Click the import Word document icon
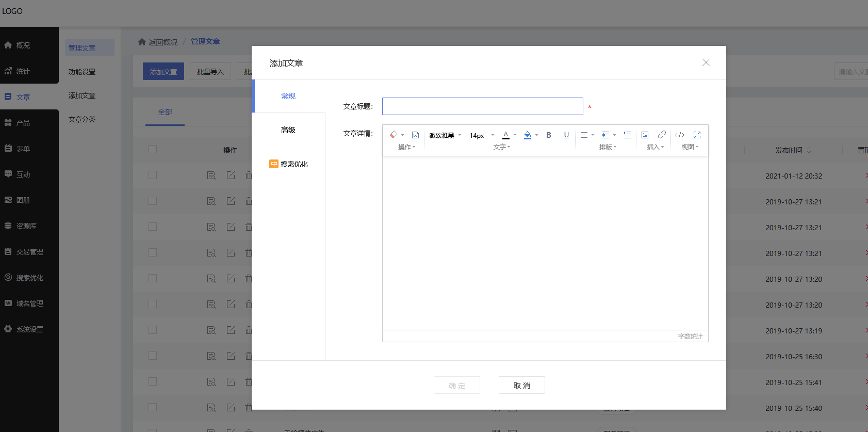This screenshot has width=868, height=432. point(415,135)
